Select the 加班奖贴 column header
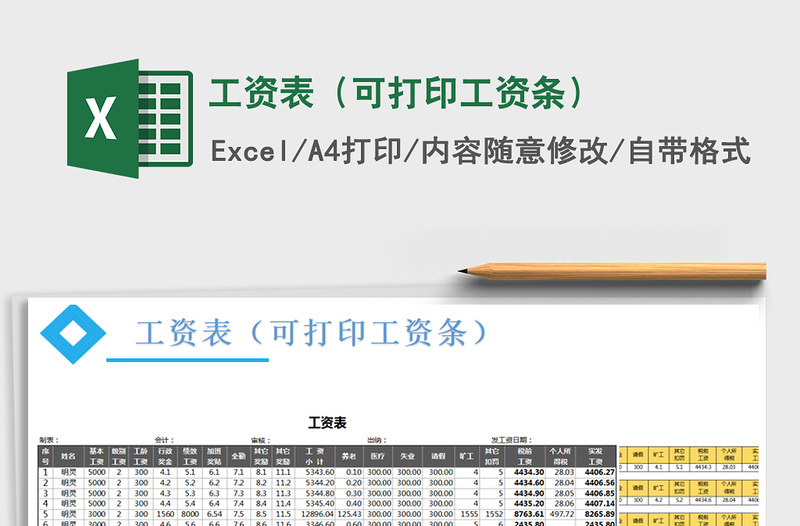The height and width of the screenshot is (526, 800). point(214,456)
